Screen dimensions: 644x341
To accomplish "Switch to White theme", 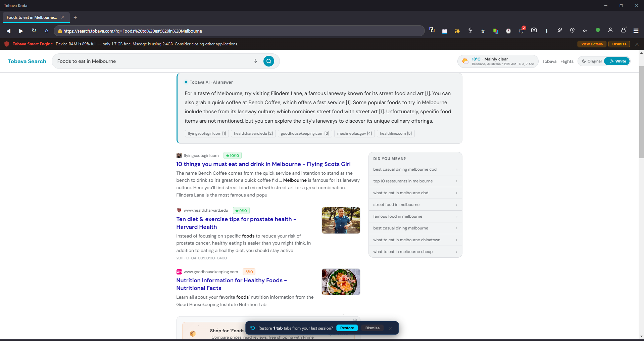I will (617, 61).
